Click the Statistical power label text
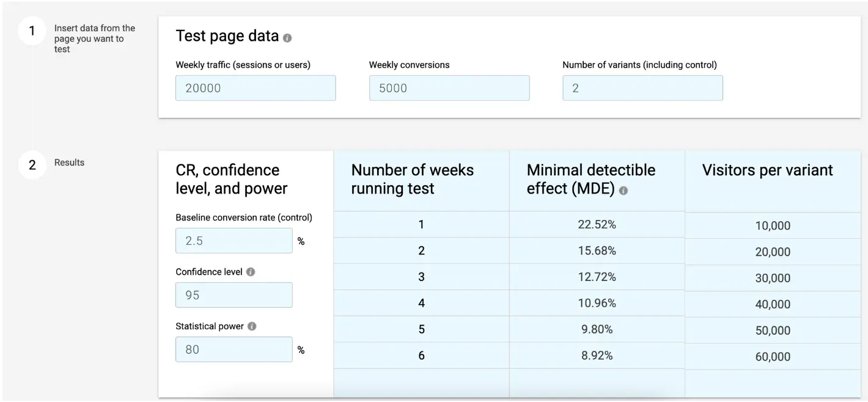 (x=210, y=326)
